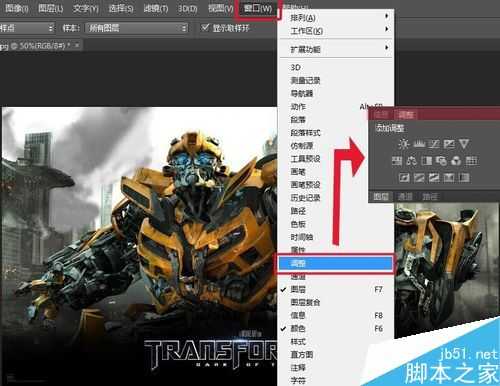Open the 视图(V) menu
This screenshot has height=386, width=500.
click(220, 8)
